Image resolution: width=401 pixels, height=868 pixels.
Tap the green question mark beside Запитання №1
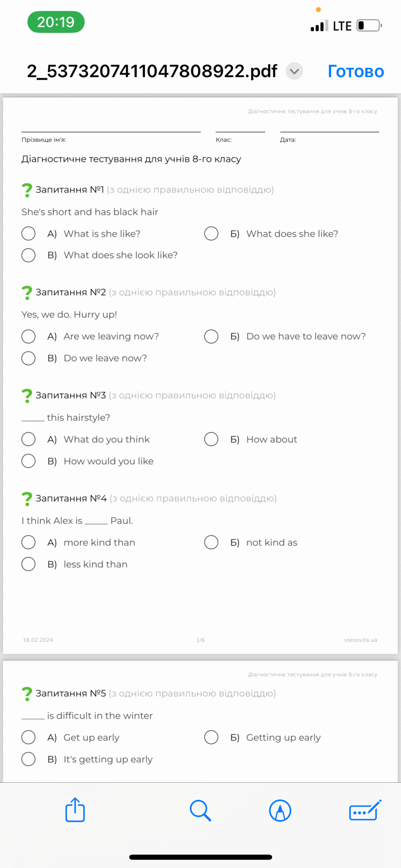[27, 190]
